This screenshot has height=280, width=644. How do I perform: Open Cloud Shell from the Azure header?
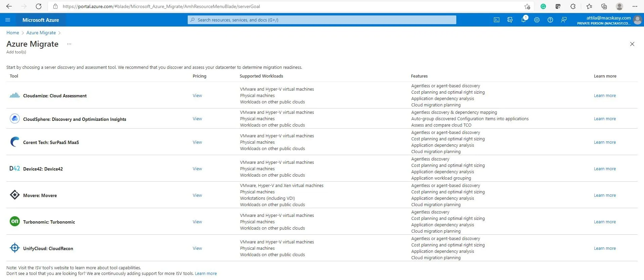click(497, 20)
